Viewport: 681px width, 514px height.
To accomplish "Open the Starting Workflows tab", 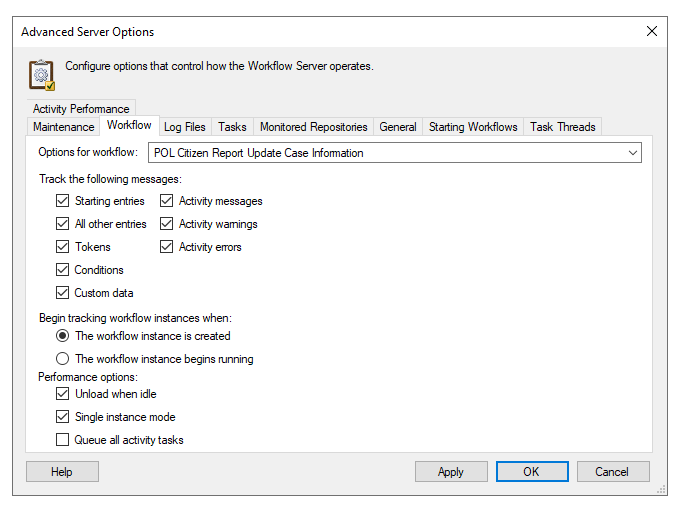I will pyautogui.click(x=473, y=127).
